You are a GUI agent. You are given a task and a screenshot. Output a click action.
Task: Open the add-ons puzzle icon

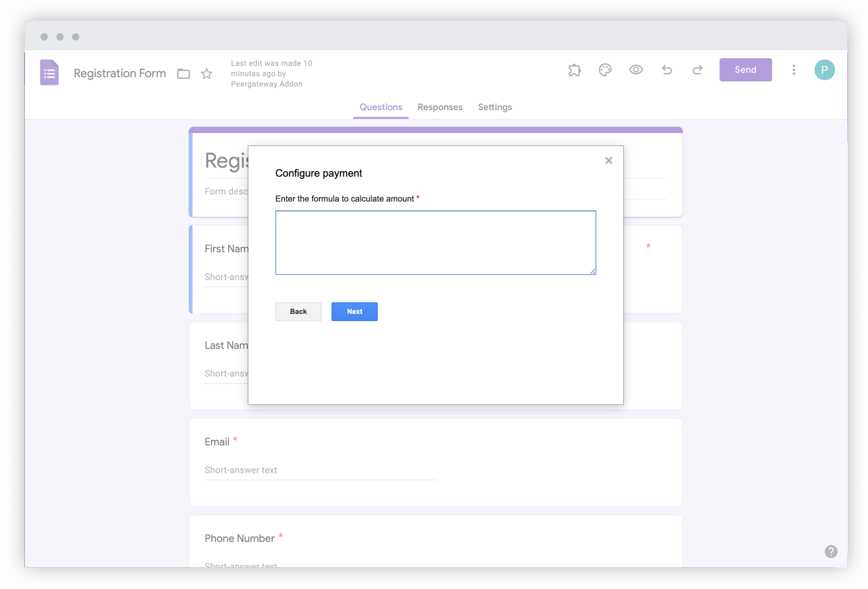[574, 70]
